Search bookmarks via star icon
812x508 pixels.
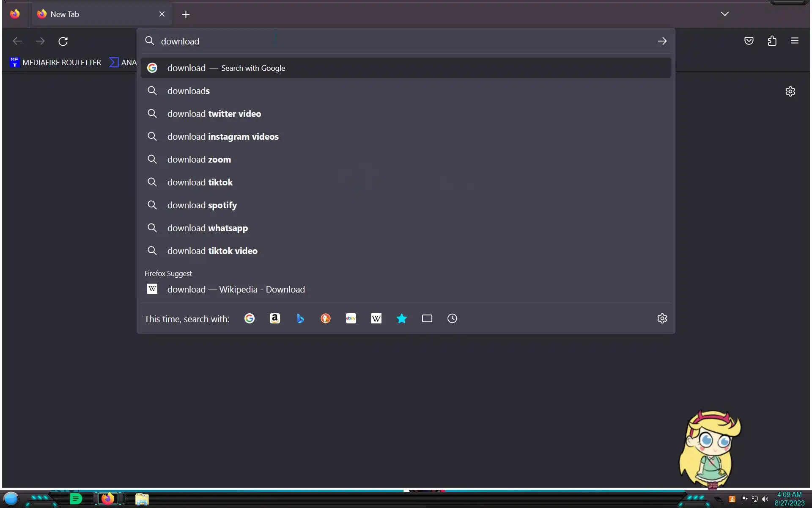(x=402, y=318)
